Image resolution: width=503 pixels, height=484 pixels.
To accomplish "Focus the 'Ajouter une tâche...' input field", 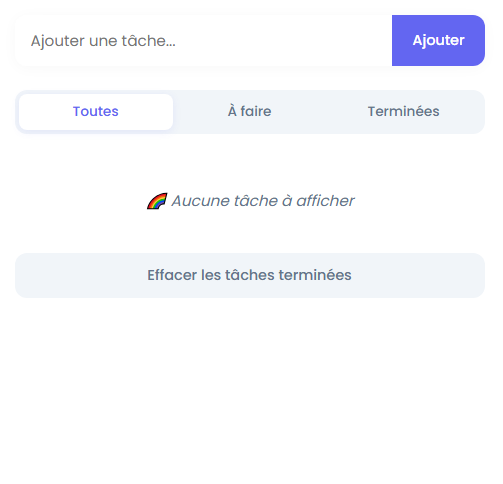I will pyautogui.click(x=203, y=40).
